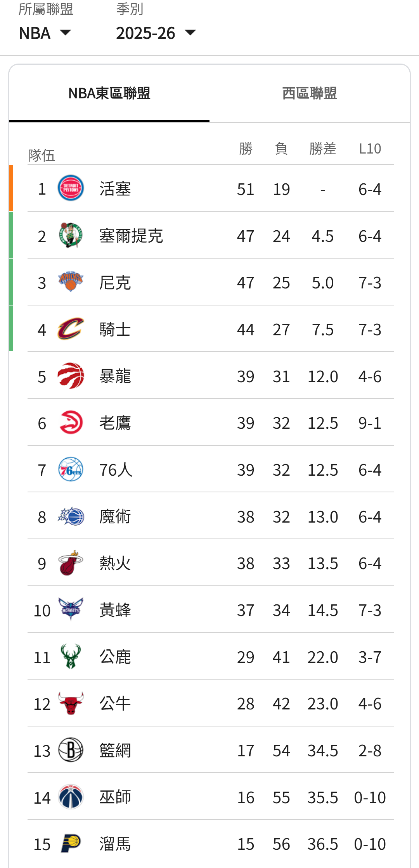Click the Milwaukee Bucks logo
The height and width of the screenshot is (868, 419).
(x=71, y=656)
